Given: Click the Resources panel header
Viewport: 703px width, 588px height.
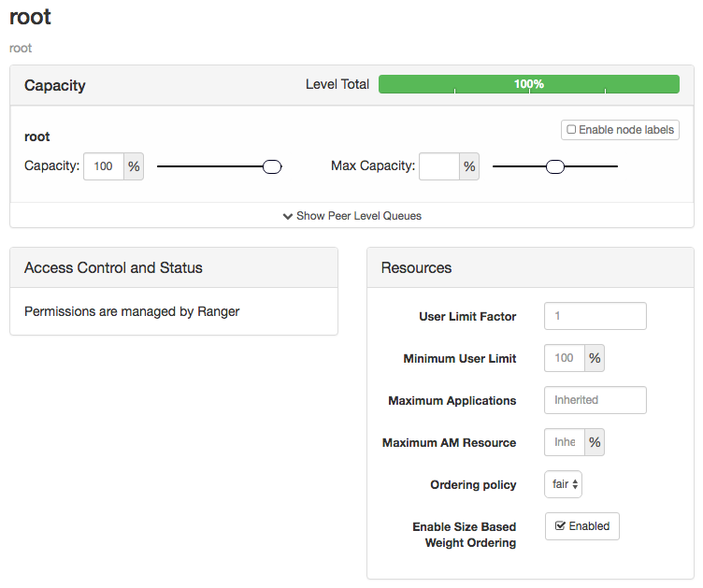Looking at the screenshot, I should coord(530,267).
